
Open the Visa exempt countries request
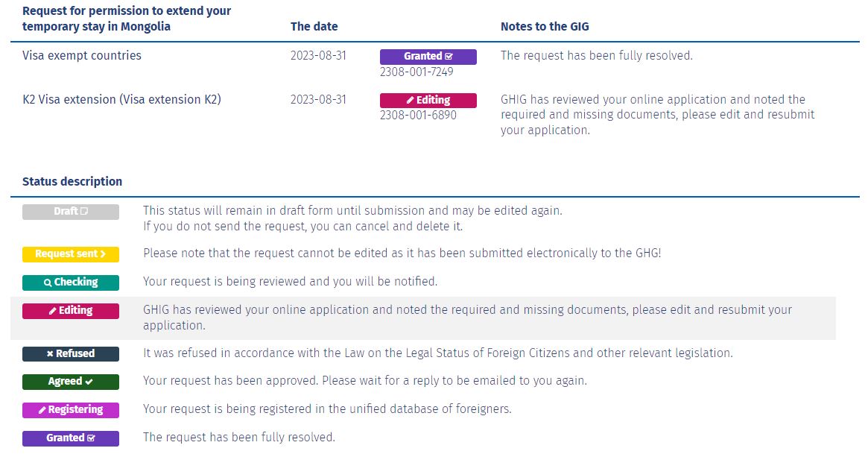82,55
